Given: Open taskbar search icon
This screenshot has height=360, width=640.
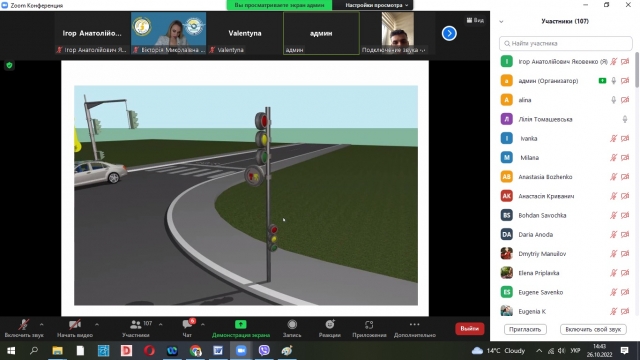Looking at the screenshot, I should [x=34, y=351].
